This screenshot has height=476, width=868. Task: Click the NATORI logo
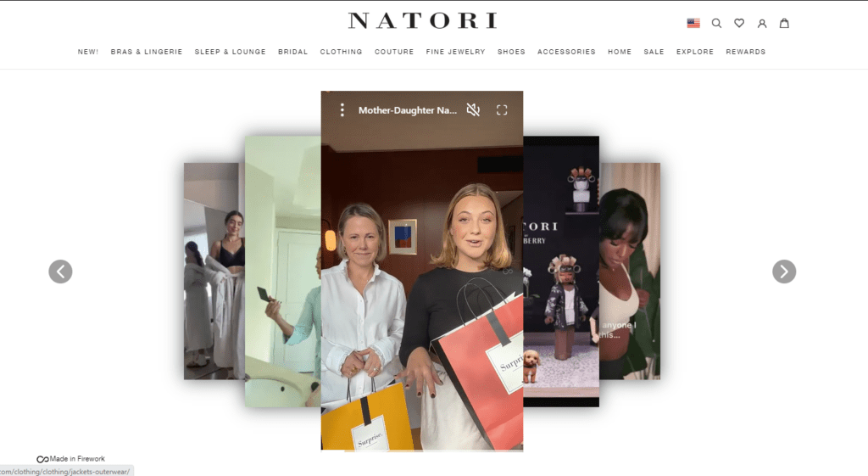(423, 21)
